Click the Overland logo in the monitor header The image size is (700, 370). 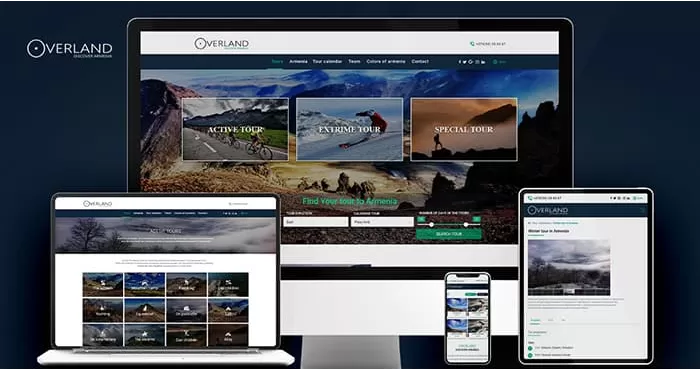(221, 43)
